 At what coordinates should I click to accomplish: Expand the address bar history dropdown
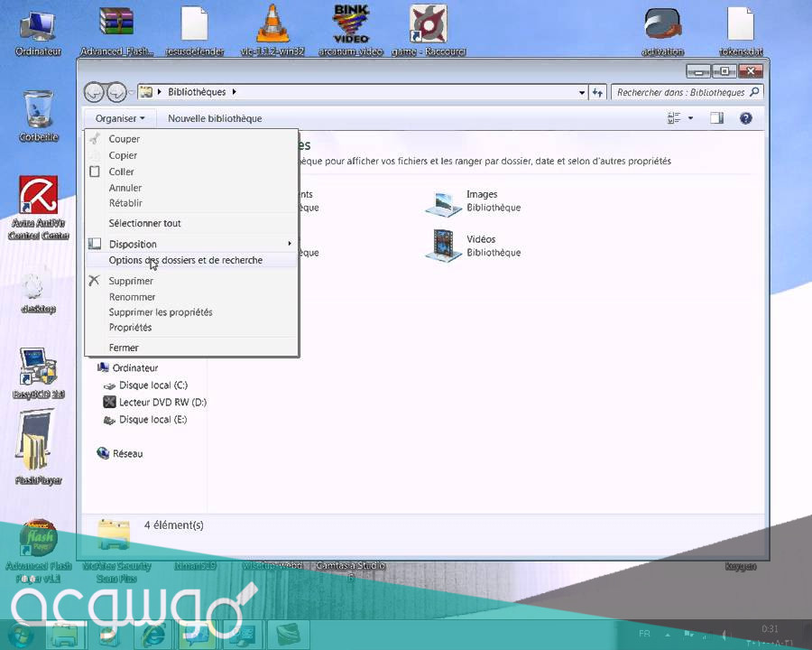pos(581,92)
